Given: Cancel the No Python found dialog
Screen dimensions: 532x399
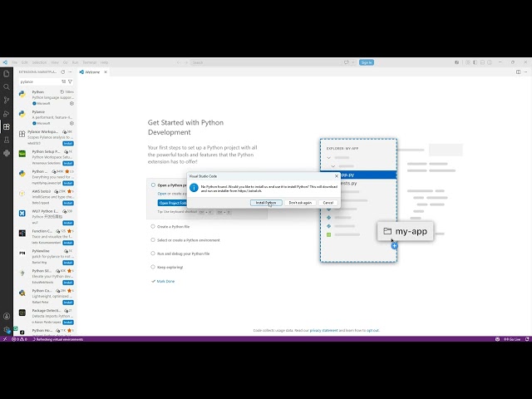Looking at the screenshot, I should [x=328, y=203].
